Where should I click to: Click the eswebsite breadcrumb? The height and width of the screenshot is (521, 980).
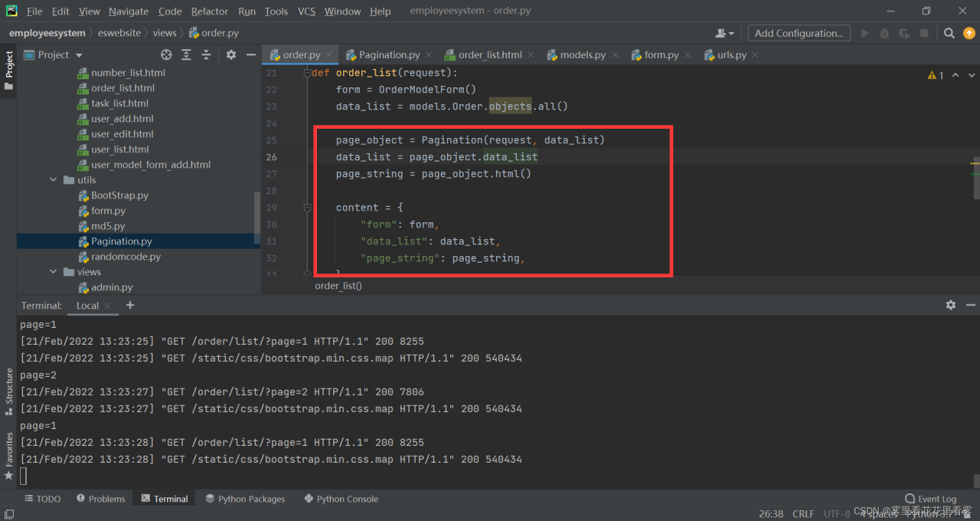pyautogui.click(x=119, y=33)
